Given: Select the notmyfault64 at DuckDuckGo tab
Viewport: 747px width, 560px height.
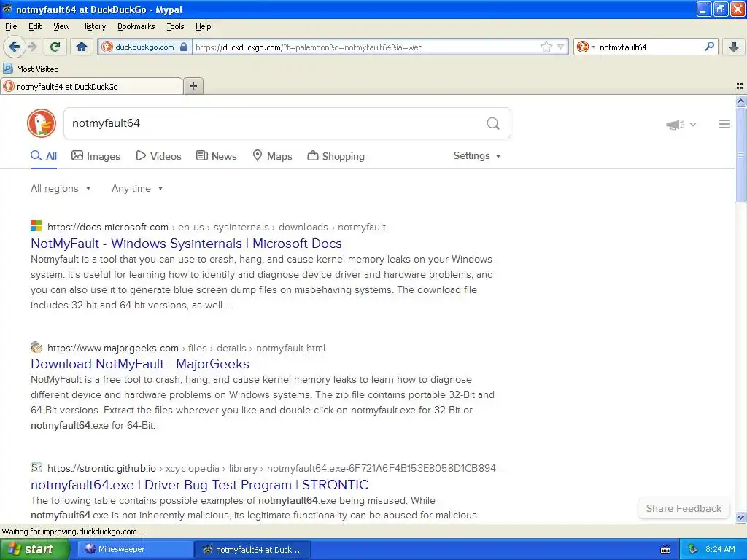Looking at the screenshot, I should [x=91, y=86].
